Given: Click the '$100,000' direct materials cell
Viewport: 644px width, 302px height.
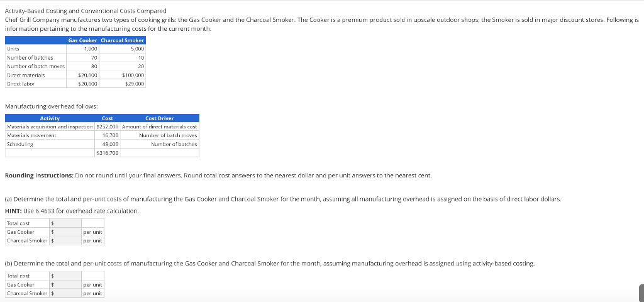Looking at the screenshot, I should (x=122, y=75).
